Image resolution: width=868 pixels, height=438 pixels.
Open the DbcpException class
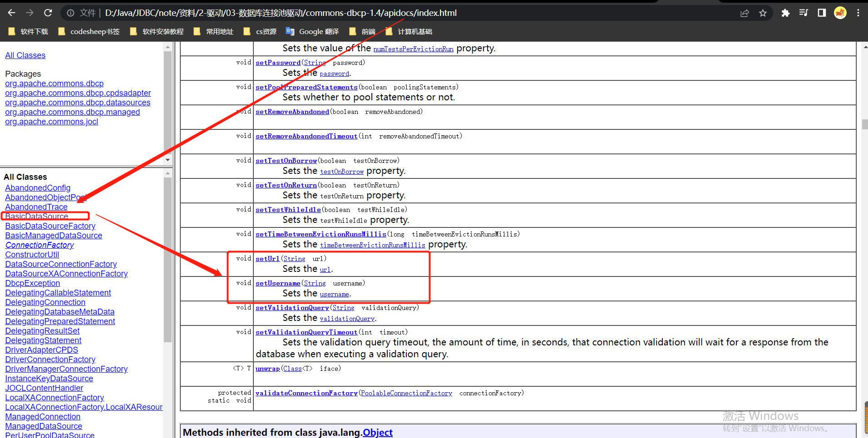coord(33,283)
